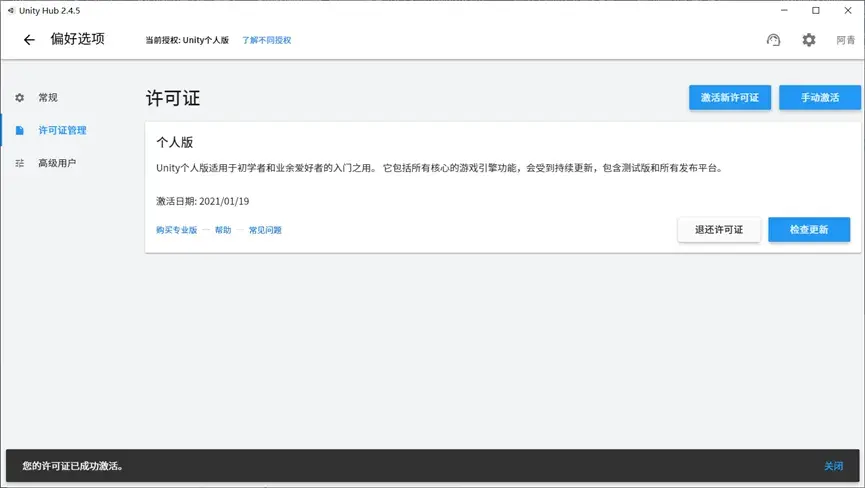Viewport: 865px width, 488px height.
Task: Open the 常见问题 link
Action: [265, 230]
